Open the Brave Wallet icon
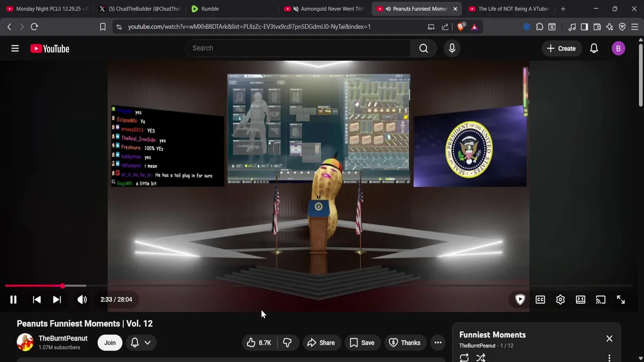 pyautogui.click(x=597, y=27)
